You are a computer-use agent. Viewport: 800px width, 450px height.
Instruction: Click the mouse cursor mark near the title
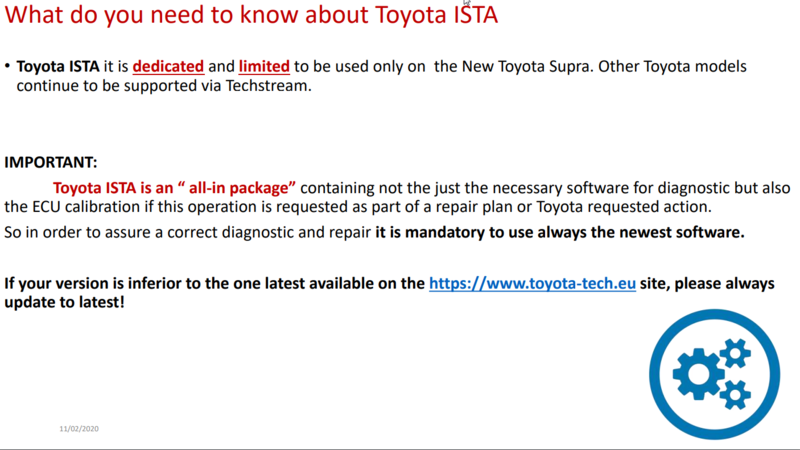click(x=467, y=3)
